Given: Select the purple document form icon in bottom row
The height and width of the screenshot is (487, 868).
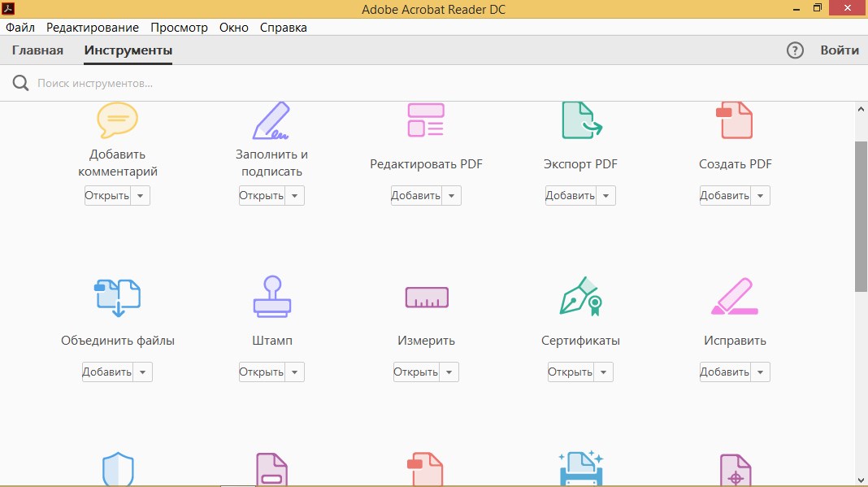Looking at the screenshot, I should click(x=271, y=470).
